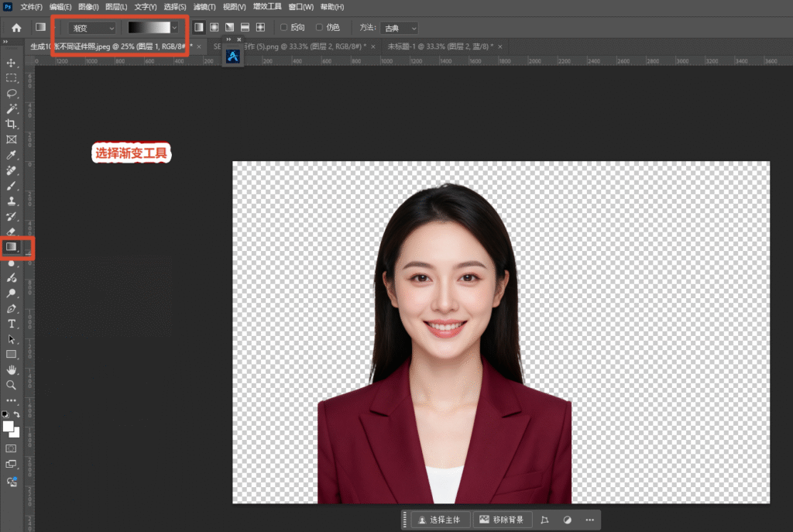Image resolution: width=793 pixels, height=532 pixels.
Task: Choose the reflected gradient style
Action: click(x=245, y=27)
